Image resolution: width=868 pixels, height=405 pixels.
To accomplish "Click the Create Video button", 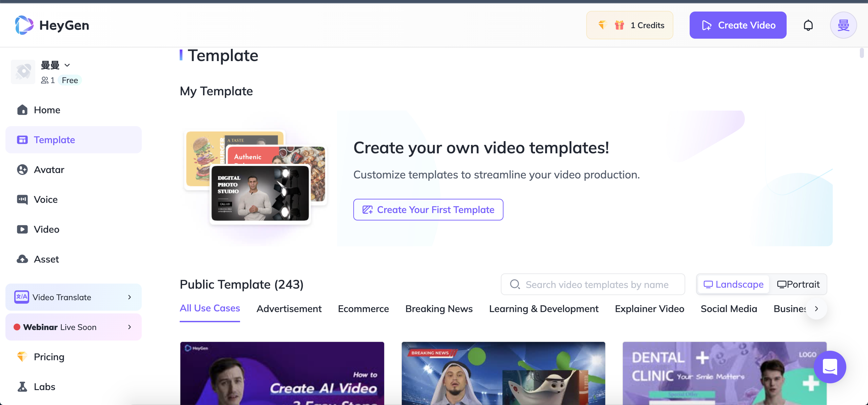I will point(738,25).
